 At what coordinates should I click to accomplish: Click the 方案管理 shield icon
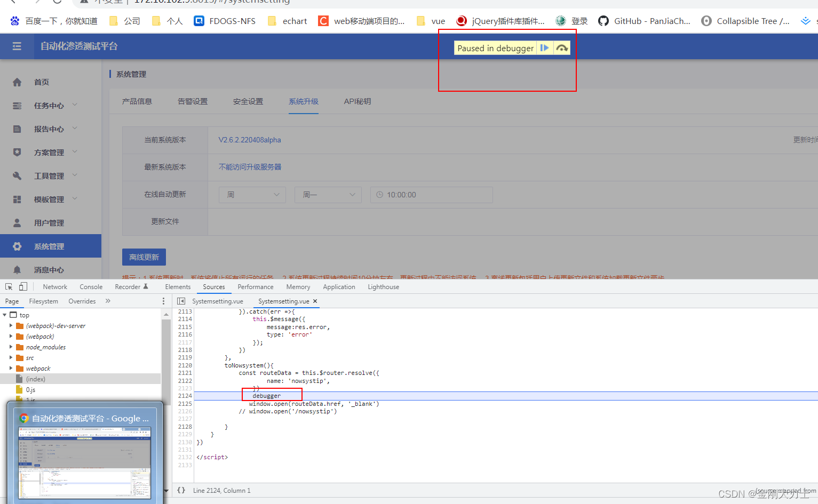[17, 153]
